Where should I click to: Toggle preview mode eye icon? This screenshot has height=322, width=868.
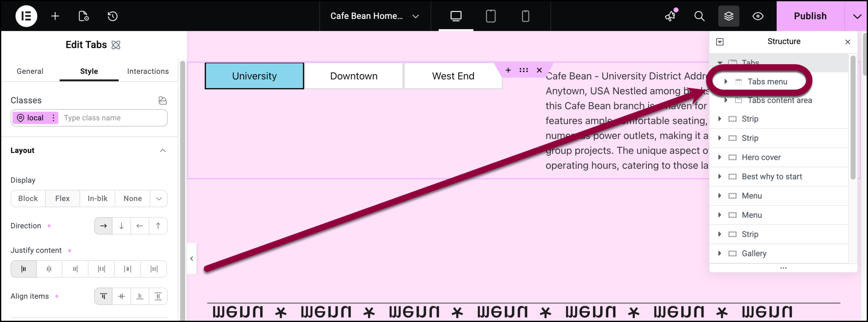click(758, 16)
